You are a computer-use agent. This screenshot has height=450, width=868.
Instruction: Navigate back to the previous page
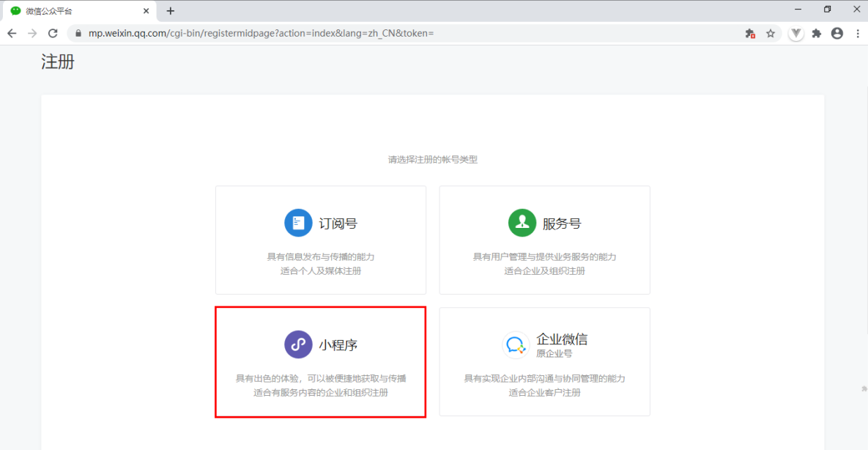pyautogui.click(x=11, y=33)
